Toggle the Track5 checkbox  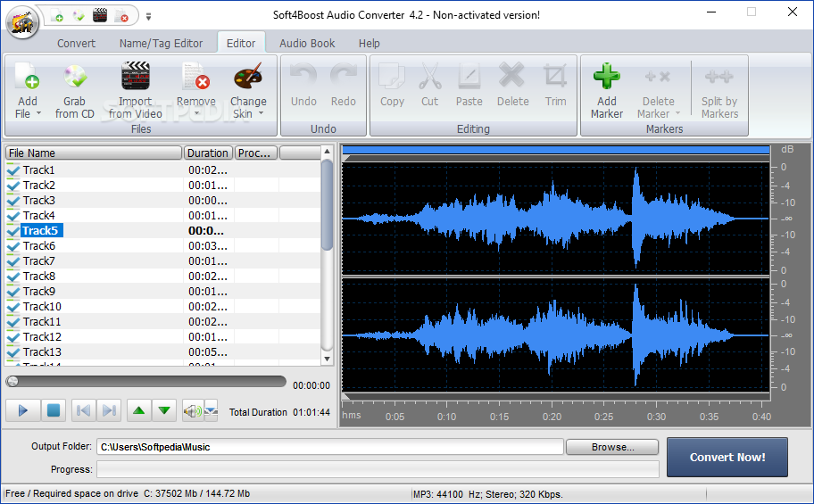(13, 230)
